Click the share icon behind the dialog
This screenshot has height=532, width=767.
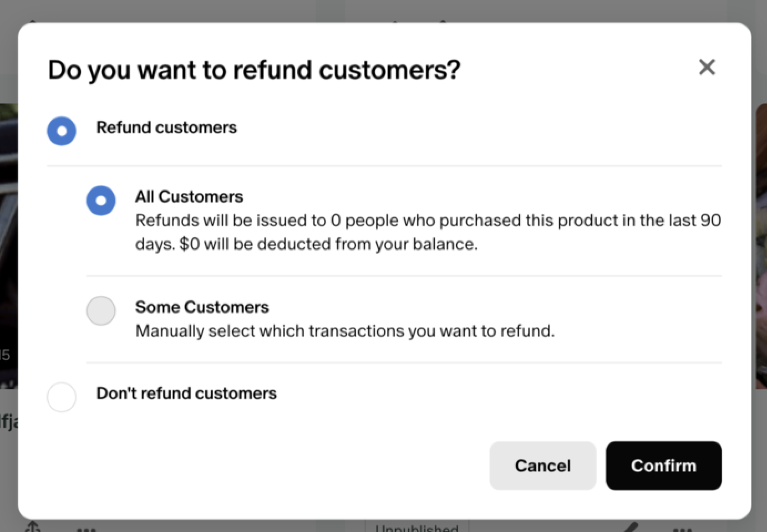pyautogui.click(x=33, y=526)
